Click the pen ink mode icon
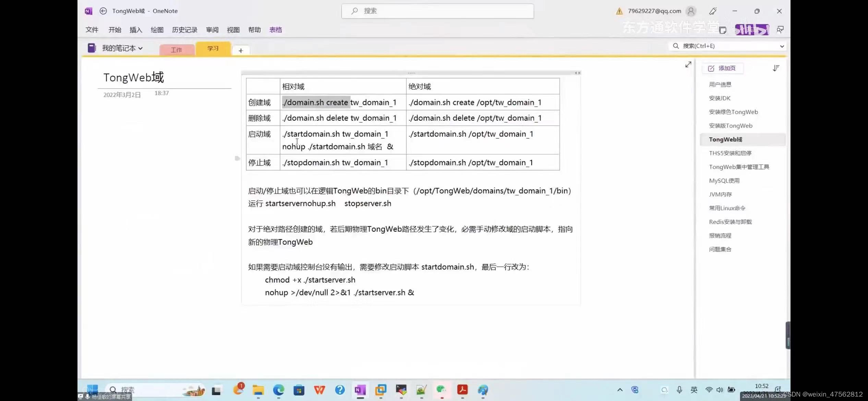Viewport: 868px width, 401px height. click(x=713, y=11)
